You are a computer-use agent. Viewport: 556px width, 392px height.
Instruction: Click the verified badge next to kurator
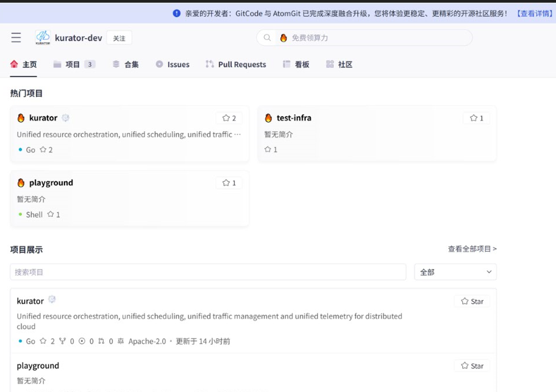(65, 118)
